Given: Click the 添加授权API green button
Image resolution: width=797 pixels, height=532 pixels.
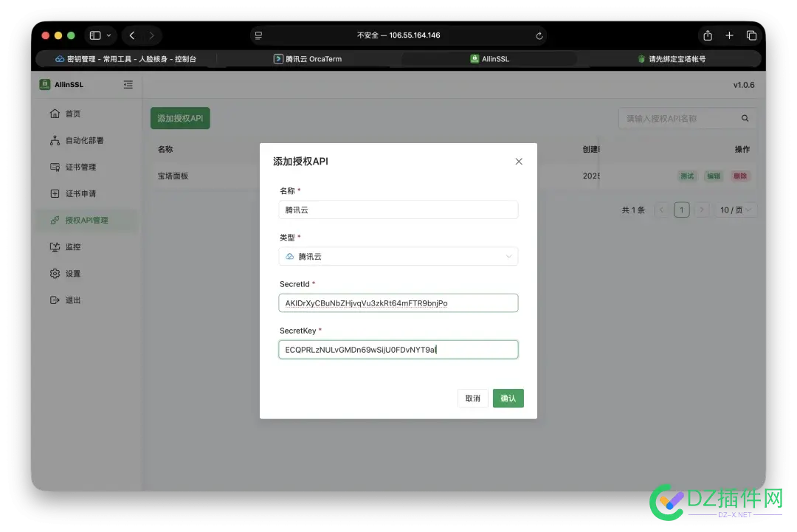Looking at the screenshot, I should [180, 118].
